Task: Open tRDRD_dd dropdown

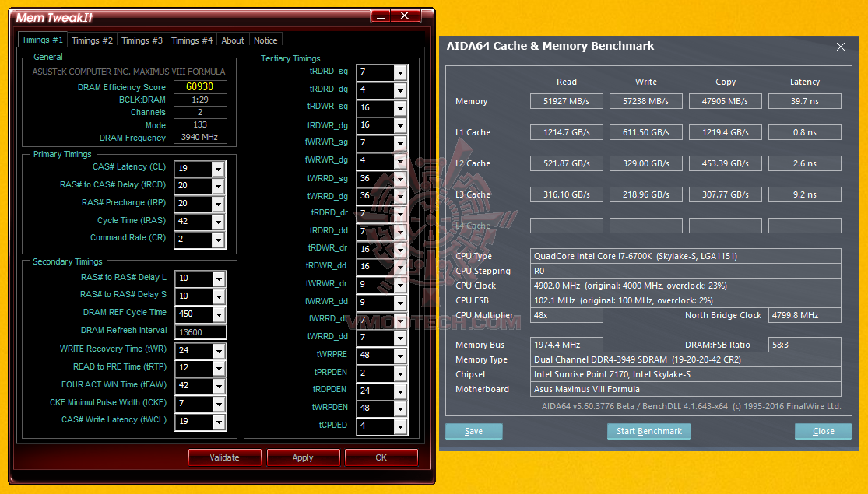Action: click(x=400, y=231)
